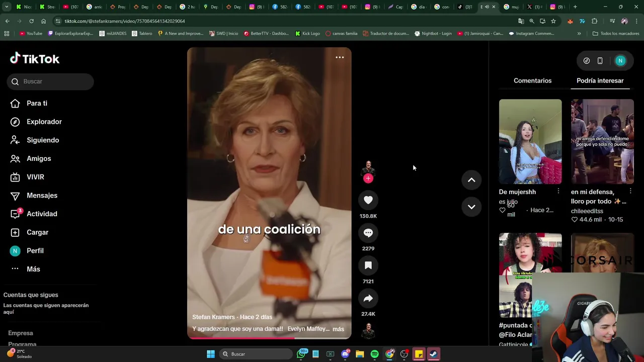
Task: Switch to the Podría interesar tab
Action: point(600,80)
